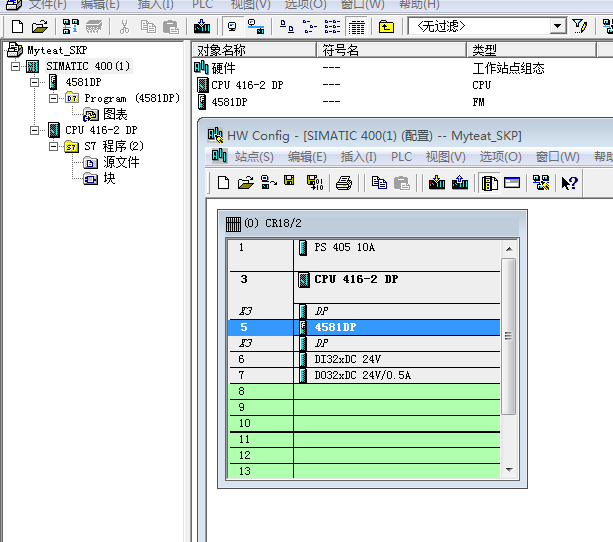Collapse the SIMATIC 400(1) tree node
The width and height of the screenshot is (613, 542).
point(15,66)
